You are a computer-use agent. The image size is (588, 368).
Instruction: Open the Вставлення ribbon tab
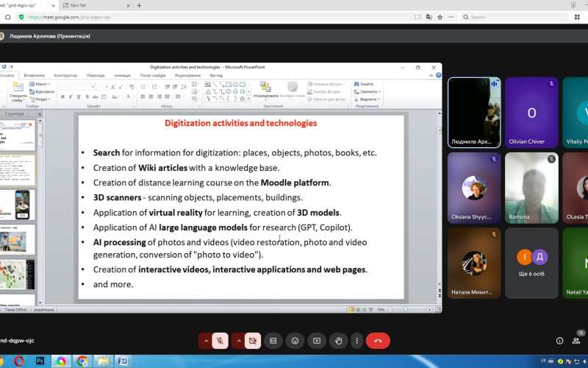pyautogui.click(x=34, y=76)
